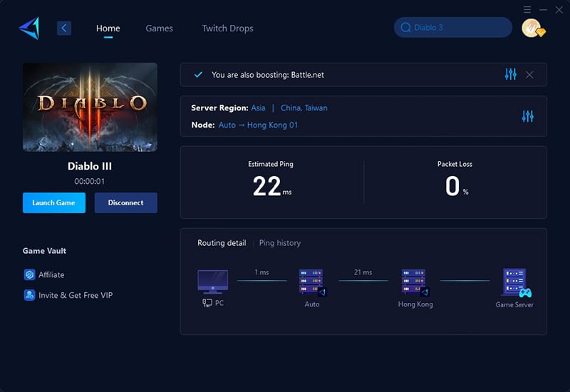
Task: Click the checkmark beside the boosting message
Action: [x=198, y=75]
